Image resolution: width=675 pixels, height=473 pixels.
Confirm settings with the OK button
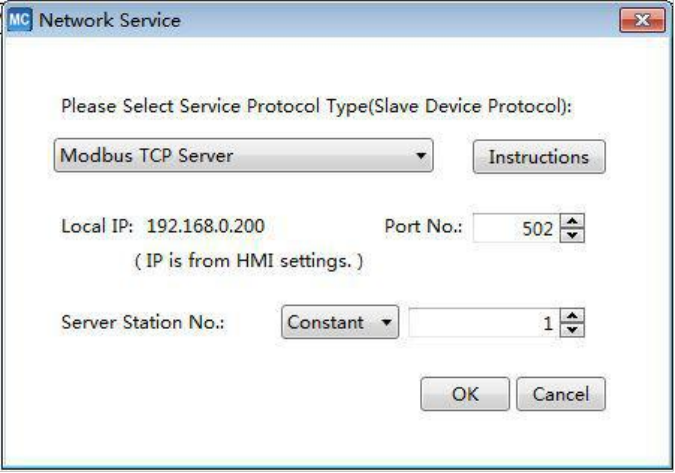pyautogui.click(x=465, y=394)
